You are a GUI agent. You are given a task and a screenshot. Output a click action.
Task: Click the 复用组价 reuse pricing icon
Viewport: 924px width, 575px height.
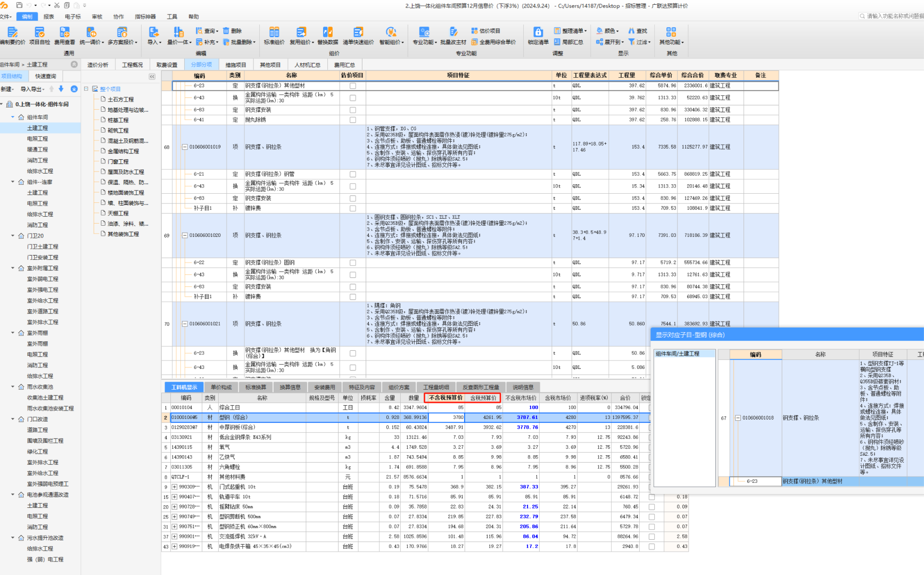(x=301, y=32)
